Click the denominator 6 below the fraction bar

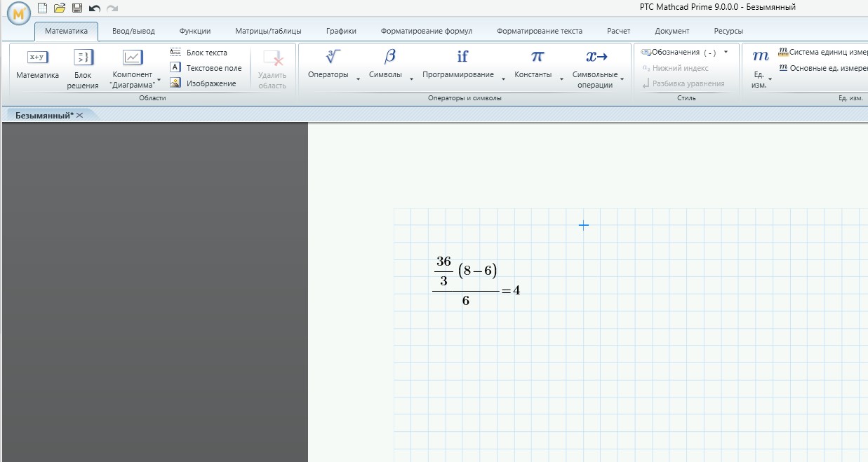(466, 301)
